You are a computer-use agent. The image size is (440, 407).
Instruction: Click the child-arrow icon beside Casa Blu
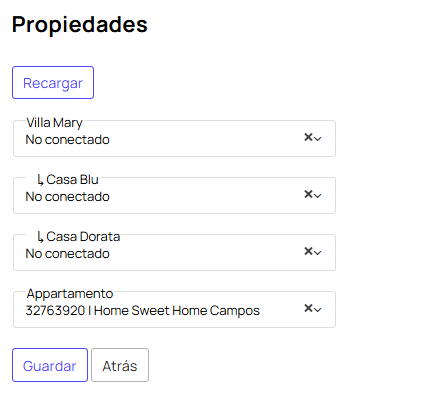(x=40, y=180)
